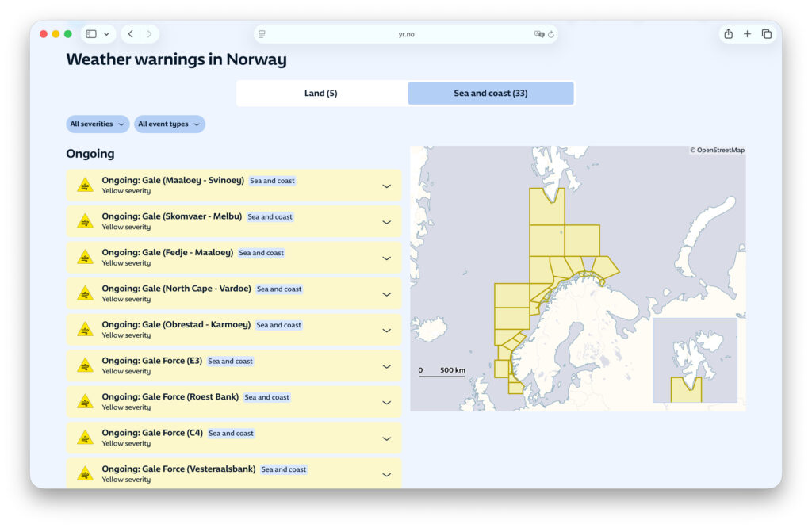Click the warning triangle for Gale Force (E3)
This screenshot has height=528, width=812.
pos(84,365)
